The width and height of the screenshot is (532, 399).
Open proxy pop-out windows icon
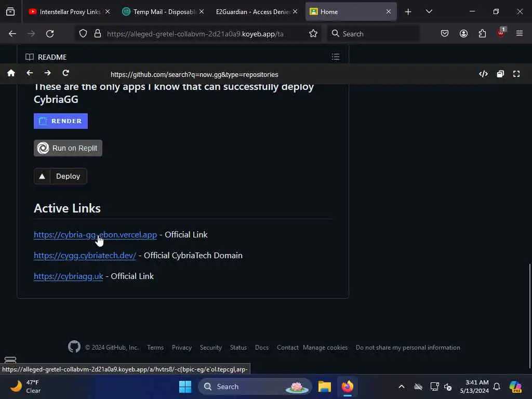(500, 74)
